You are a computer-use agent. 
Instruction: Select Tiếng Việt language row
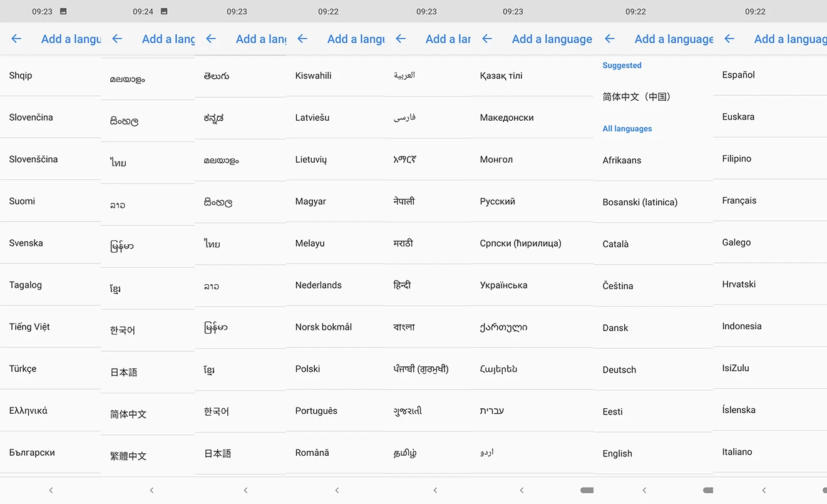click(50, 327)
